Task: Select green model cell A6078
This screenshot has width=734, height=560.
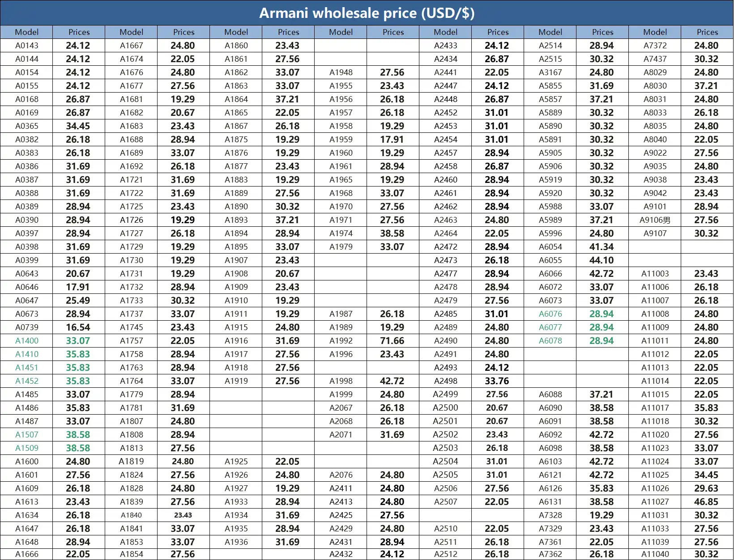Action: (x=550, y=341)
